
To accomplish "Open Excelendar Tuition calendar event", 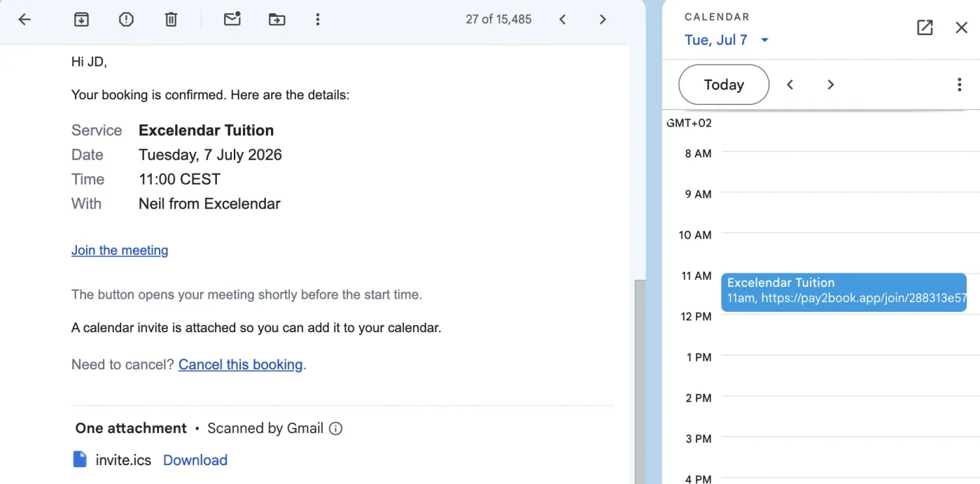I will click(x=843, y=292).
